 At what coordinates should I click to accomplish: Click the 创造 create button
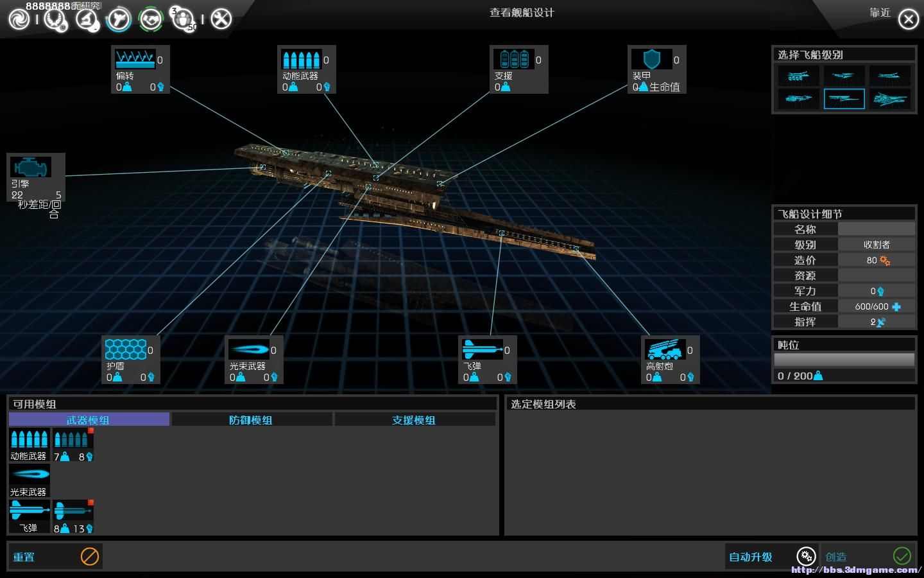[868, 556]
